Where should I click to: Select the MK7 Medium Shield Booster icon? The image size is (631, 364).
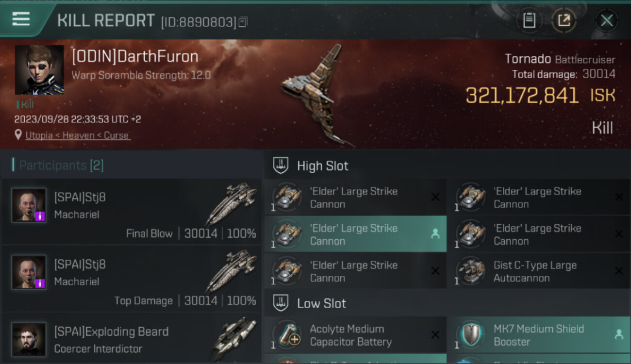pos(471,335)
